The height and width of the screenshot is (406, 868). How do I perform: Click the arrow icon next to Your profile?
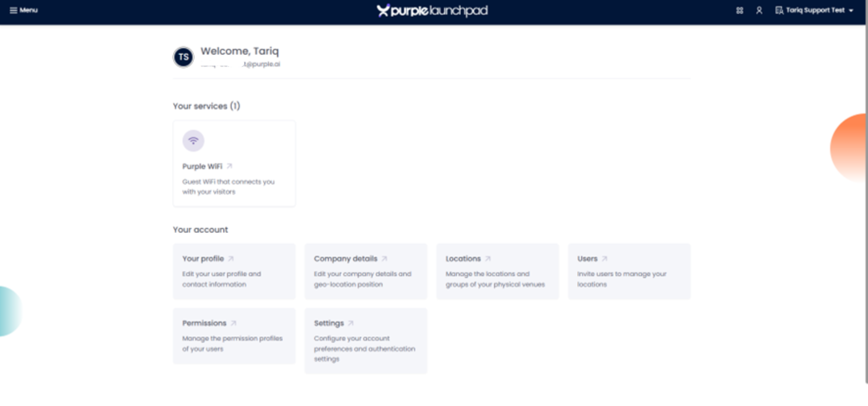pyautogui.click(x=231, y=259)
